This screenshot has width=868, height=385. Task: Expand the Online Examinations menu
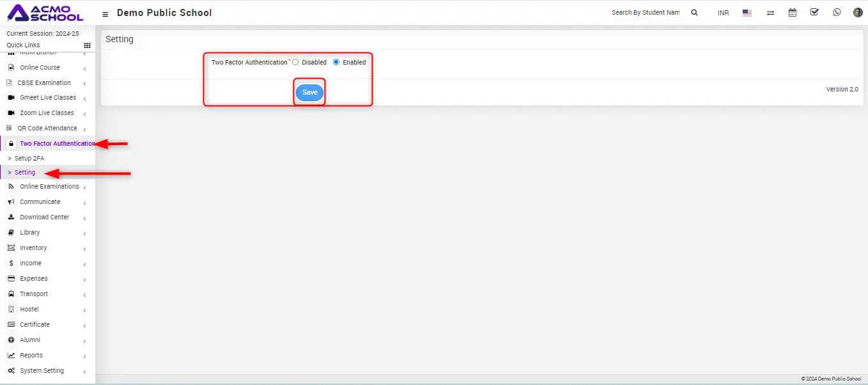(x=49, y=187)
